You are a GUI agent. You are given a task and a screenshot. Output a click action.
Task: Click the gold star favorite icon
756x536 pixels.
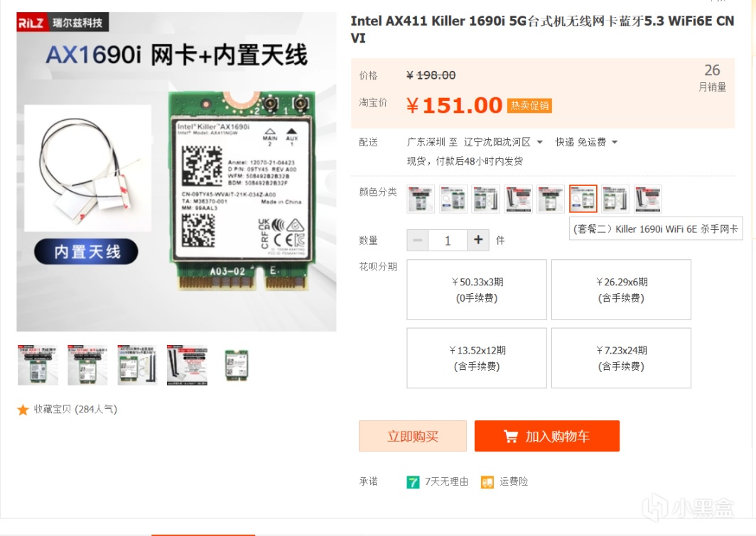(x=23, y=410)
